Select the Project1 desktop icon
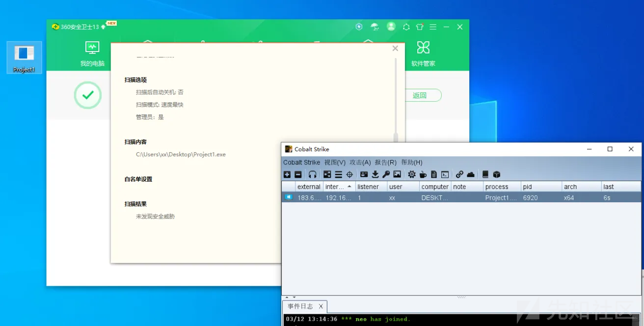644x326 pixels. pyautogui.click(x=24, y=58)
